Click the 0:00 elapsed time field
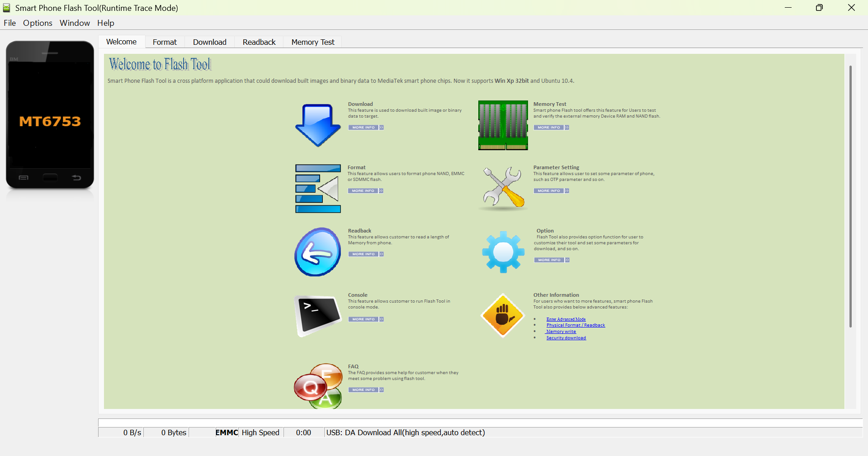868x456 pixels. [303, 432]
